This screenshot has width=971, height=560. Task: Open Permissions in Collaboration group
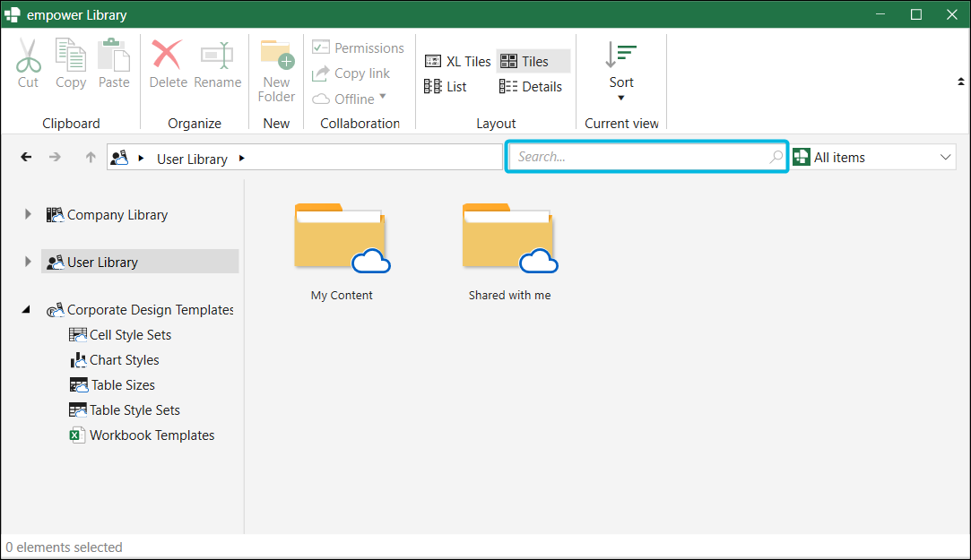[x=358, y=47]
